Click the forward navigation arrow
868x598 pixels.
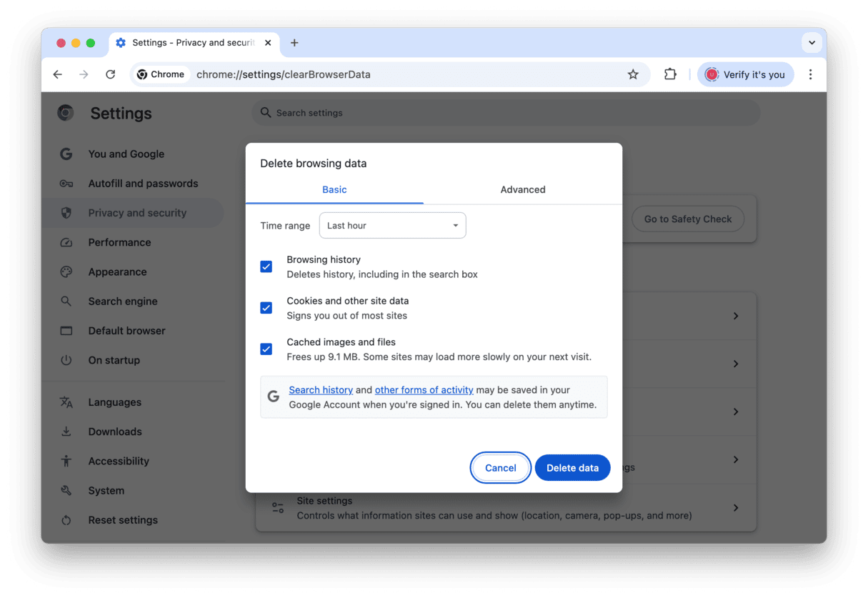[x=84, y=74]
